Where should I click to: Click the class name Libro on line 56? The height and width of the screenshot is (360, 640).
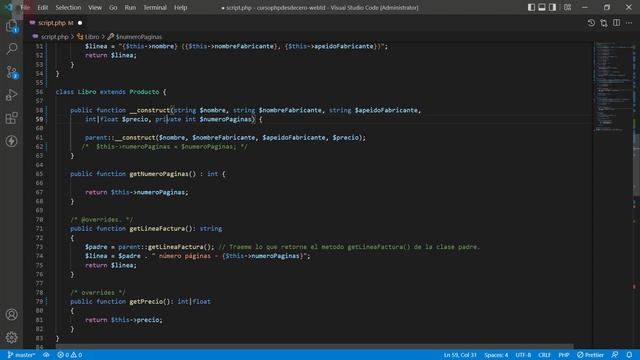click(87, 92)
